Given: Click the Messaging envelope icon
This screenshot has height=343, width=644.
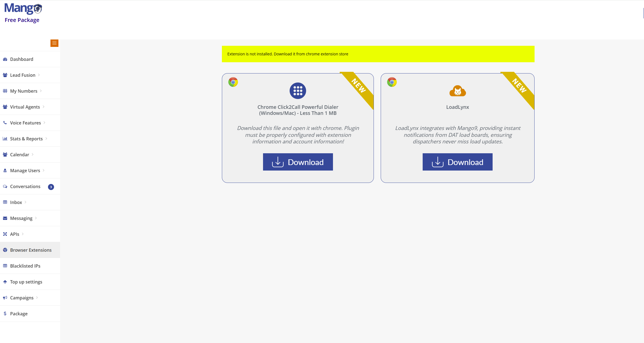Looking at the screenshot, I should pyautogui.click(x=5, y=218).
